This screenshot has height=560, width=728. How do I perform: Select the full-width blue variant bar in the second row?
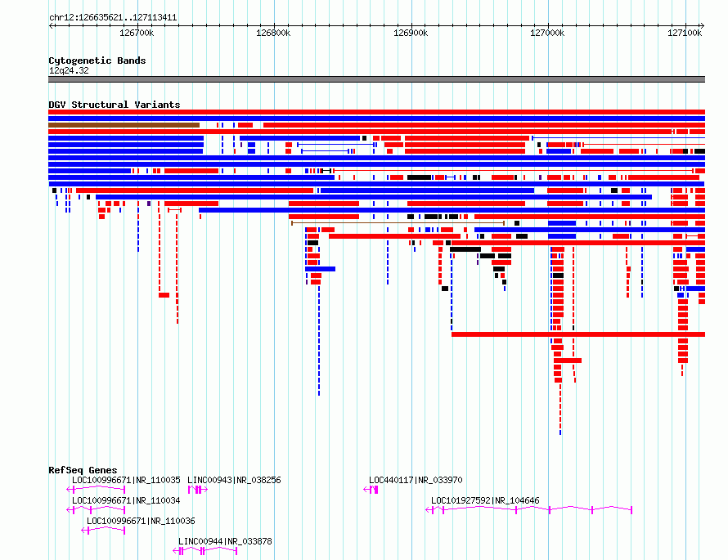tap(376, 119)
